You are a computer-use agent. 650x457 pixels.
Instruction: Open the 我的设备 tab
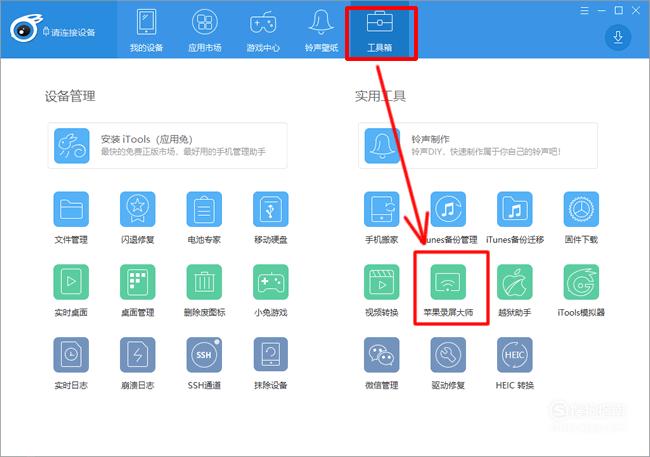tap(146, 31)
